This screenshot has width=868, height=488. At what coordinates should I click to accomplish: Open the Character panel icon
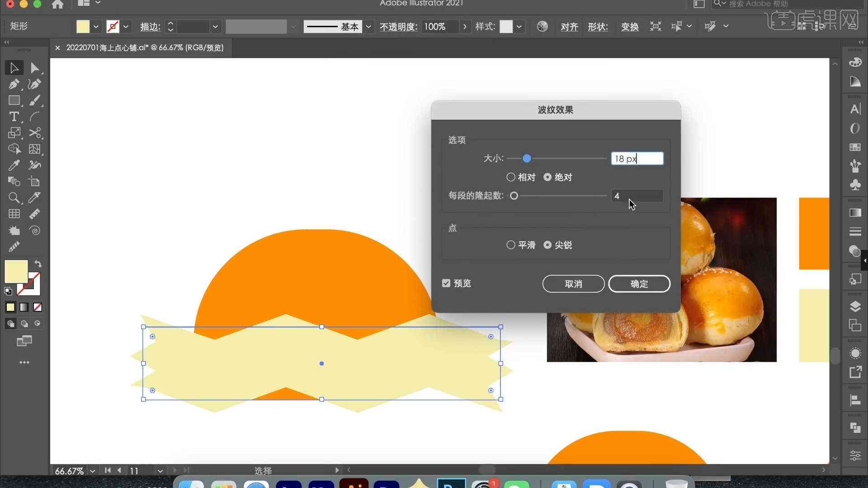tap(855, 109)
